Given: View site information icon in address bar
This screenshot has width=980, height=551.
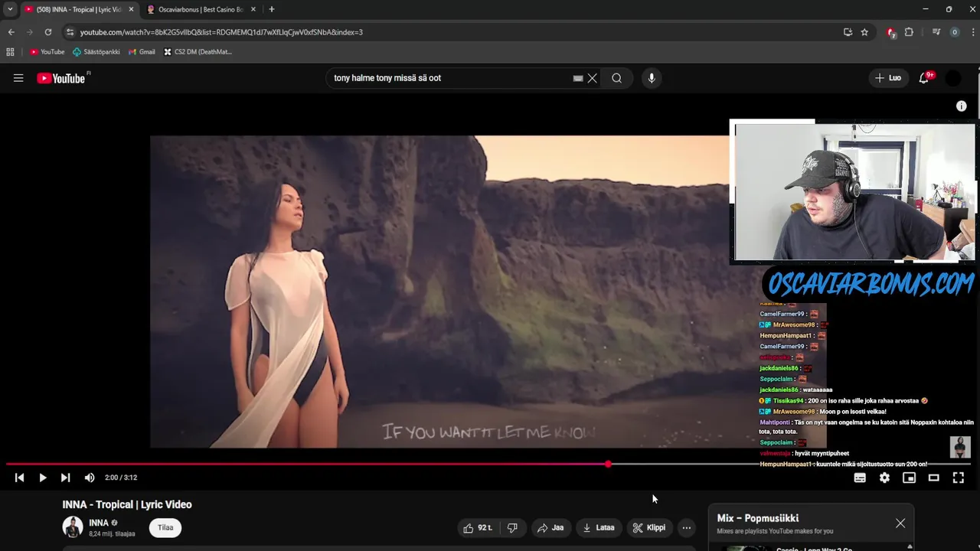Looking at the screenshot, I should [x=70, y=32].
